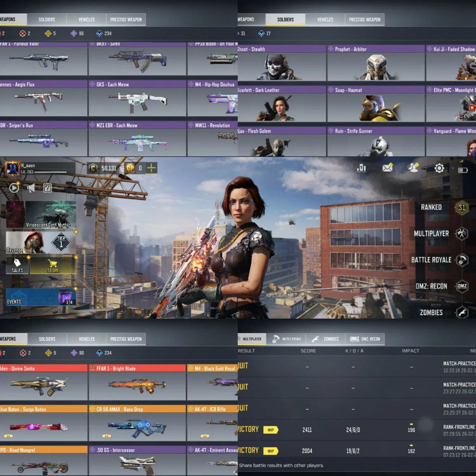Click the MVP badge on the 2411 score row
Viewport: 476px width, 476px height.
click(271, 430)
